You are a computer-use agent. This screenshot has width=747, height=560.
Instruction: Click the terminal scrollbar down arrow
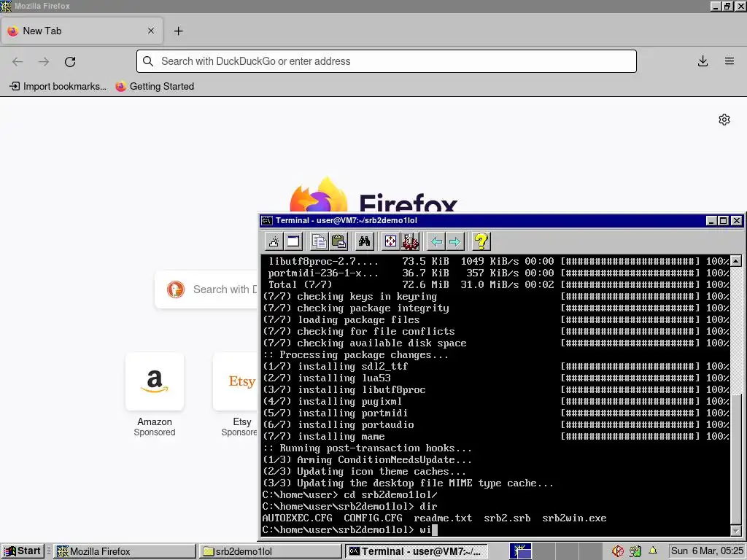pos(736,530)
